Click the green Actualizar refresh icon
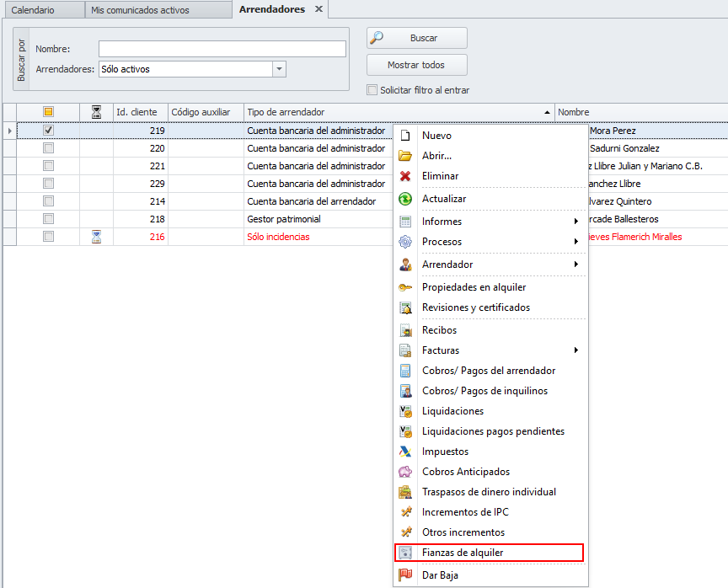The width and height of the screenshot is (728, 588). [405, 199]
